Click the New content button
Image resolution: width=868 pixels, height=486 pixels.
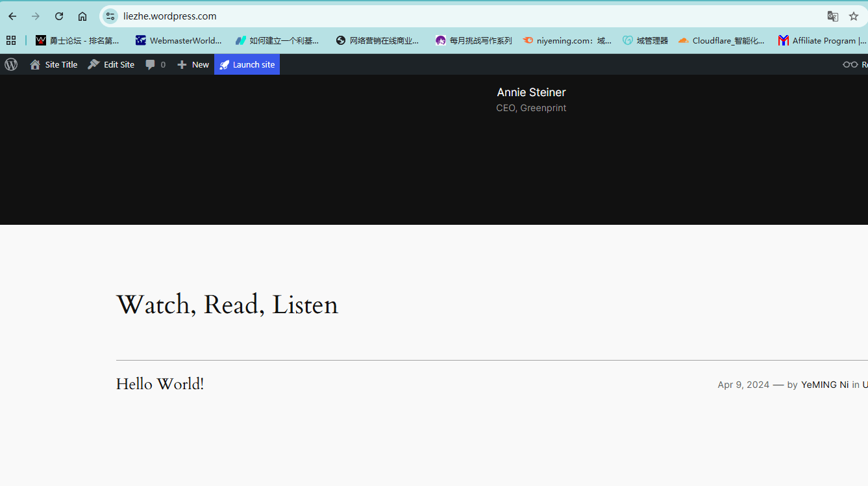193,64
